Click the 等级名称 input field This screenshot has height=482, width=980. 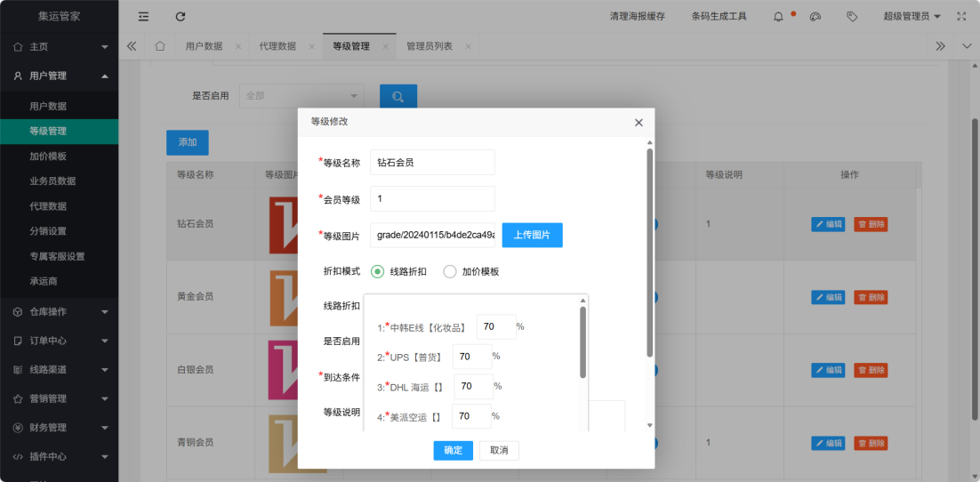[432, 163]
